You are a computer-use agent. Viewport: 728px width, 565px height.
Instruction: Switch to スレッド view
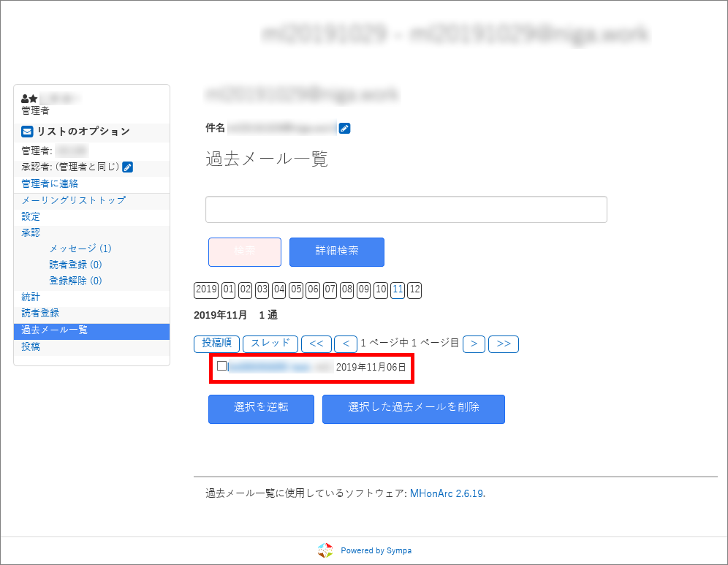(270, 344)
